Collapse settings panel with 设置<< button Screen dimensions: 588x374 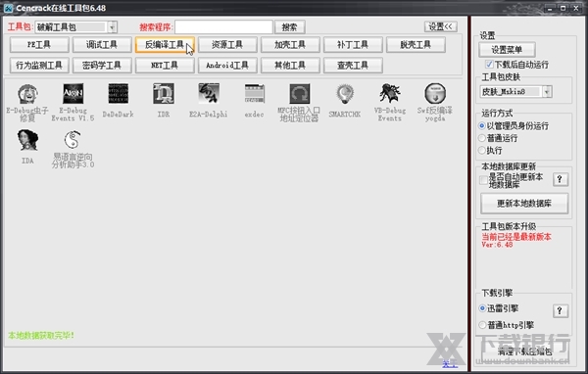pos(441,26)
